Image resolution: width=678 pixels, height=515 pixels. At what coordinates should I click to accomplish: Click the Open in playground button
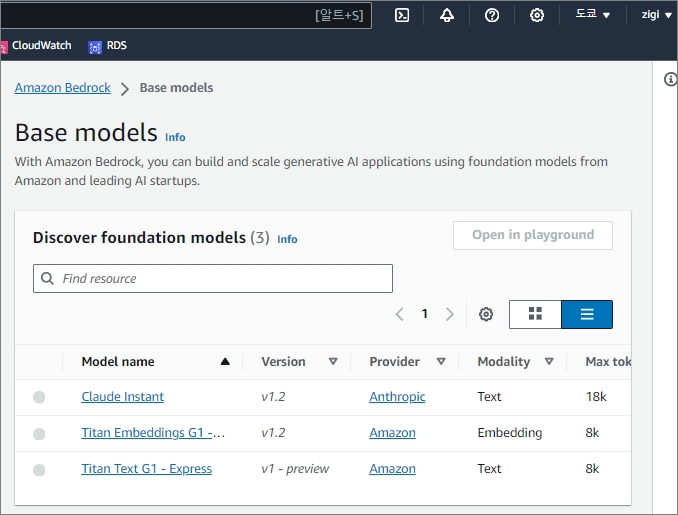[x=533, y=235]
